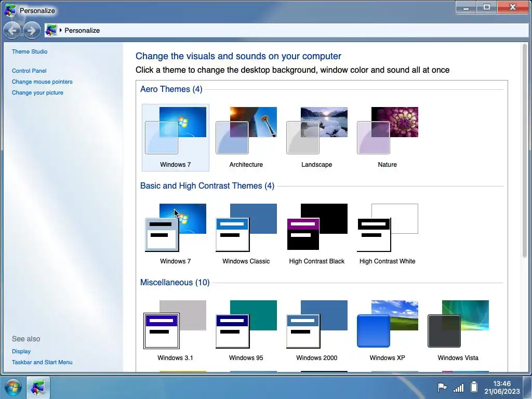
Task: Maximize the Personalize window
Action: click(486, 7)
